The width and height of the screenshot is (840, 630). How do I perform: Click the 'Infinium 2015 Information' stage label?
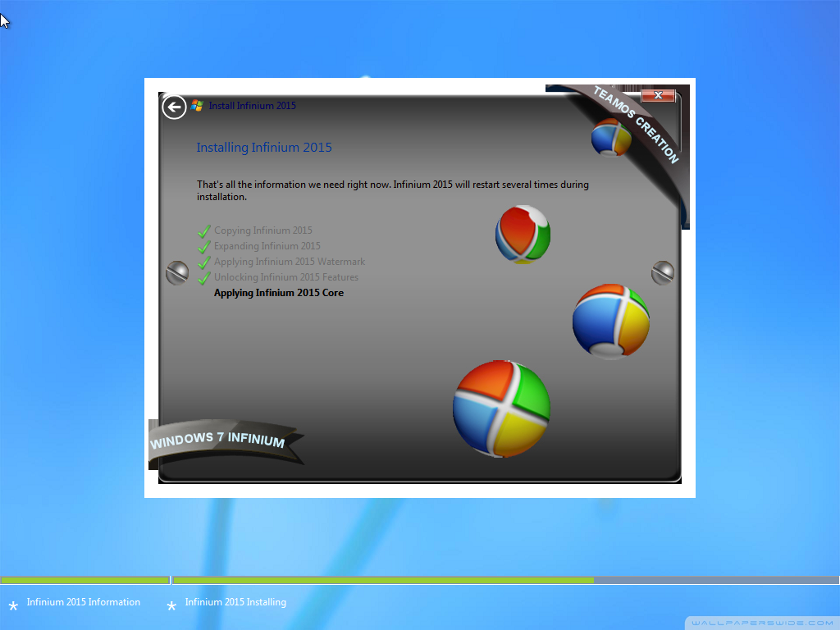click(84, 602)
